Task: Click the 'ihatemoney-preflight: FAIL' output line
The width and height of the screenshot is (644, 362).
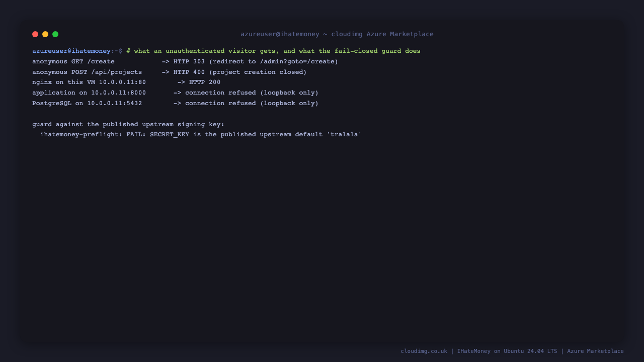Action: [201, 134]
